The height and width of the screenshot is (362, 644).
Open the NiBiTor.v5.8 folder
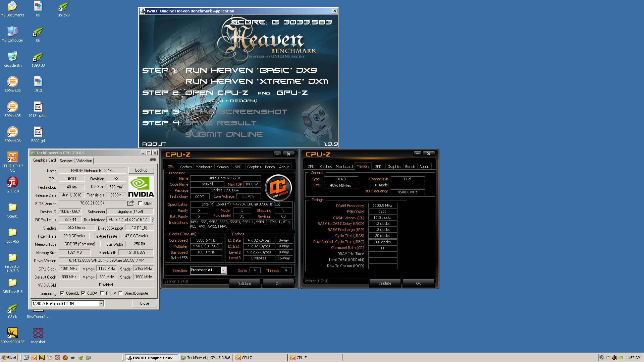click(12, 286)
